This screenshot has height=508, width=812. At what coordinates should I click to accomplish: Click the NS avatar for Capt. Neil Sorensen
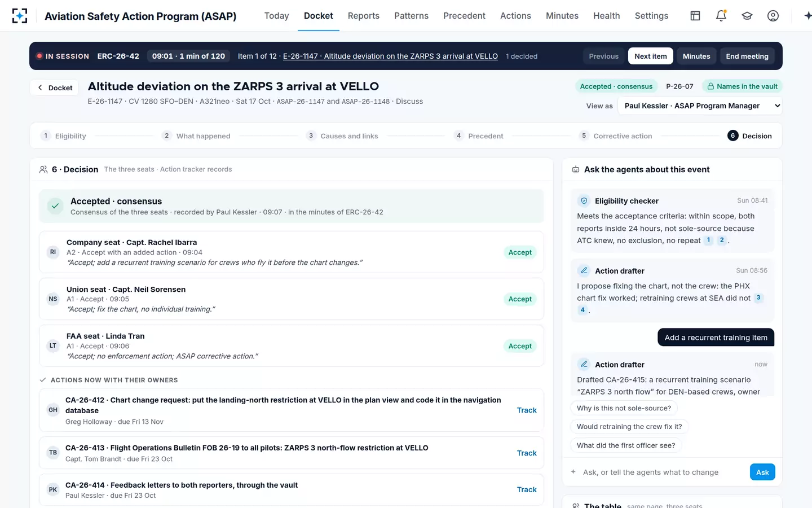point(53,299)
